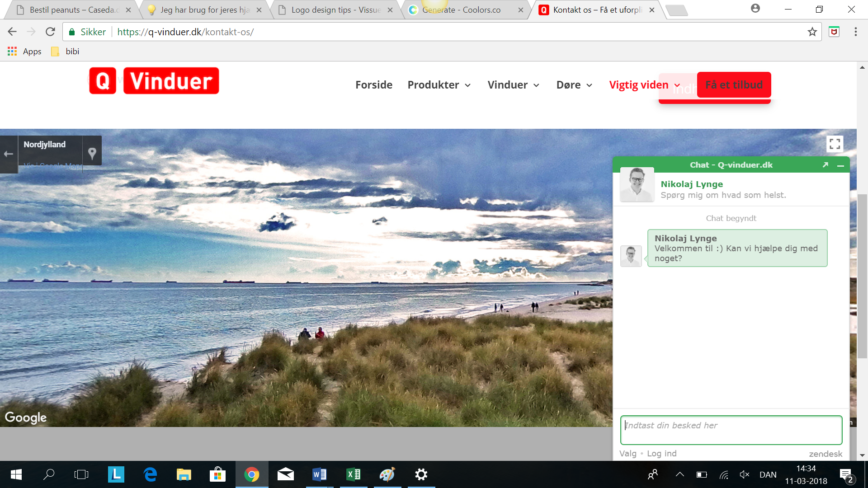Expand the Produkter dropdown menu
Image resolution: width=868 pixels, height=488 pixels.
click(x=439, y=85)
